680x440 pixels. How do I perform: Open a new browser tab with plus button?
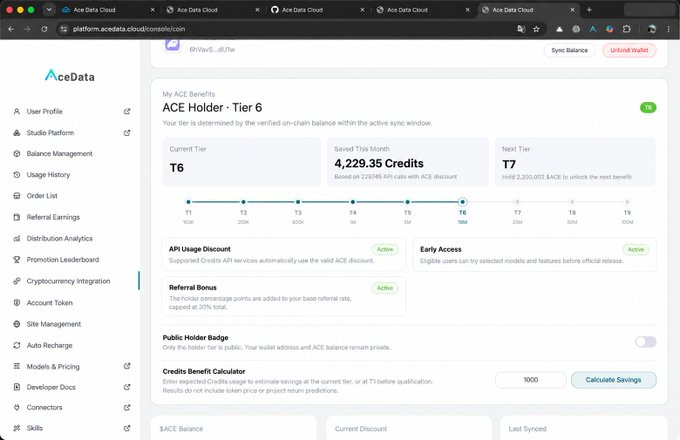[589, 10]
